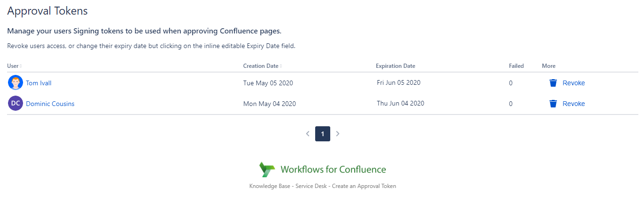This screenshot has width=644, height=204.
Task: Click the Workflows for Confluence logo
Action: (267, 170)
